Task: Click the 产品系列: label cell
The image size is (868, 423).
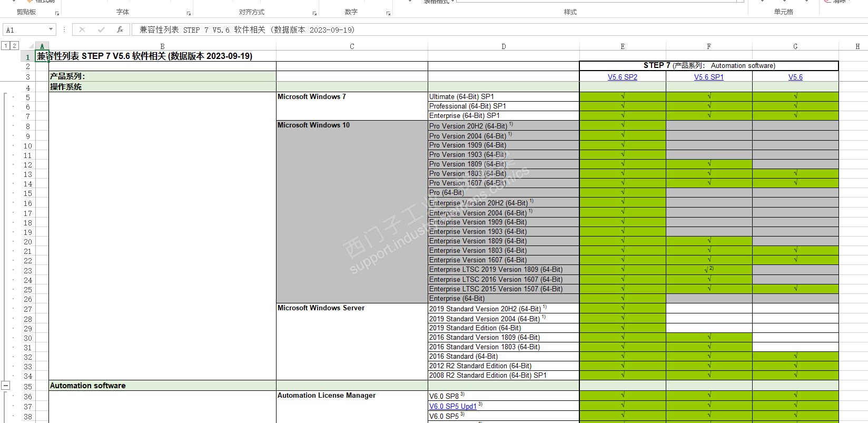Action: pyautogui.click(x=162, y=76)
